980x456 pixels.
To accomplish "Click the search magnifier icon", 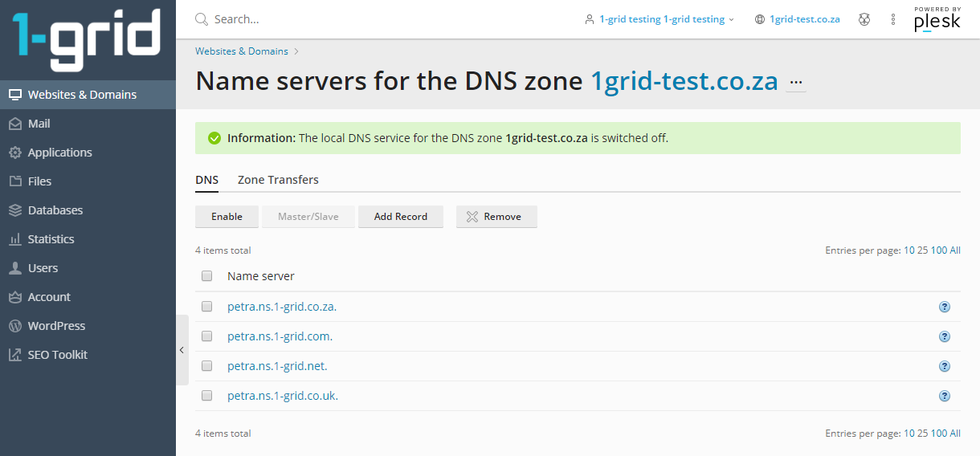I will pos(202,19).
